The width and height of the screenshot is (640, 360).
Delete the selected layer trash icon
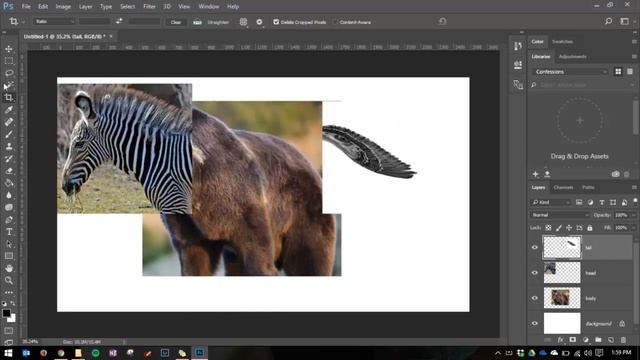(623, 340)
